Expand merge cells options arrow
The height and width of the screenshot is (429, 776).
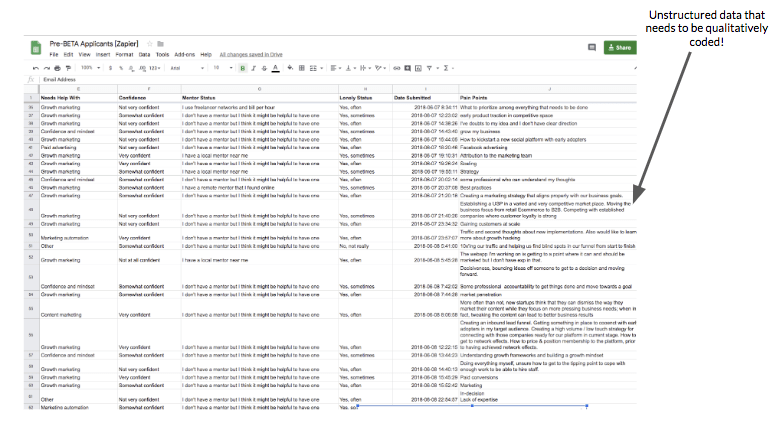[x=322, y=68]
